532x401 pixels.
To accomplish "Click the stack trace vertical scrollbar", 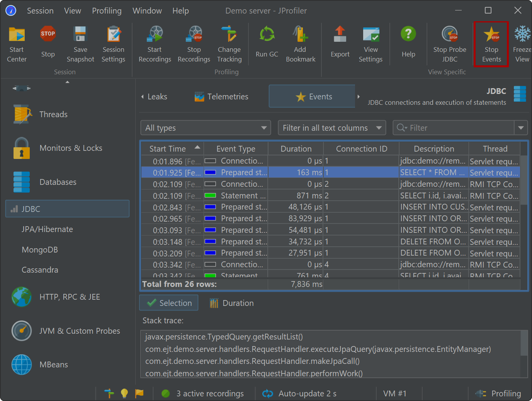I will (x=524, y=343).
